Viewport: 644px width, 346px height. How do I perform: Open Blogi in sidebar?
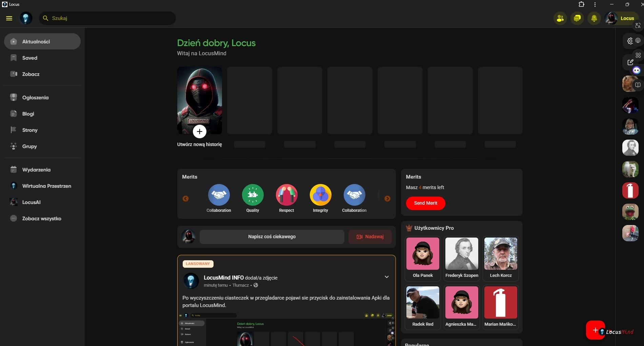[x=42, y=114]
